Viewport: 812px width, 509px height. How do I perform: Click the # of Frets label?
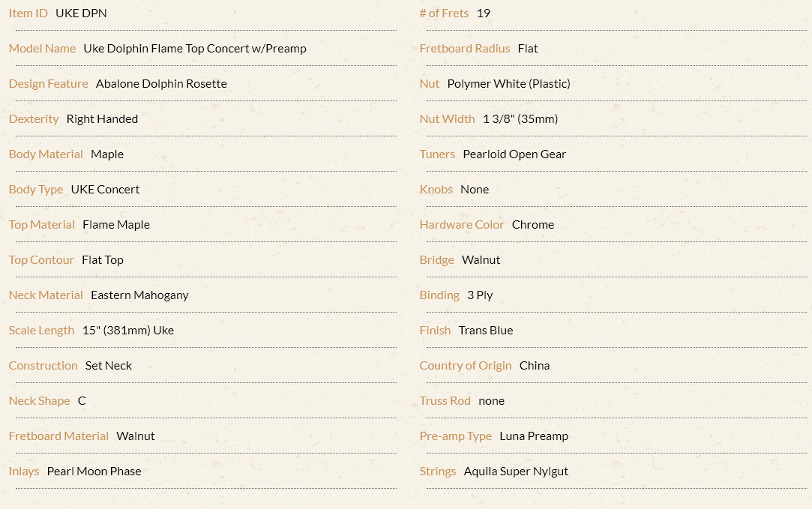pyautogui.click(x=444, y=13)
